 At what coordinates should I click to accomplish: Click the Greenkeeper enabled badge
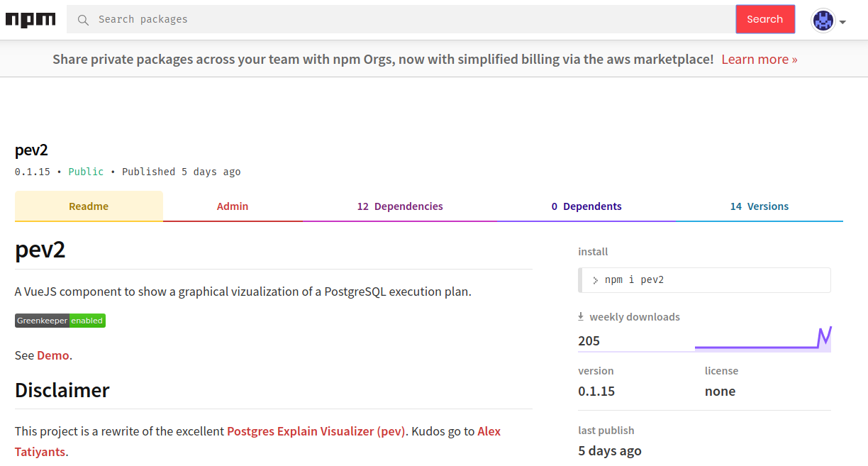click(x=60, y=321)
